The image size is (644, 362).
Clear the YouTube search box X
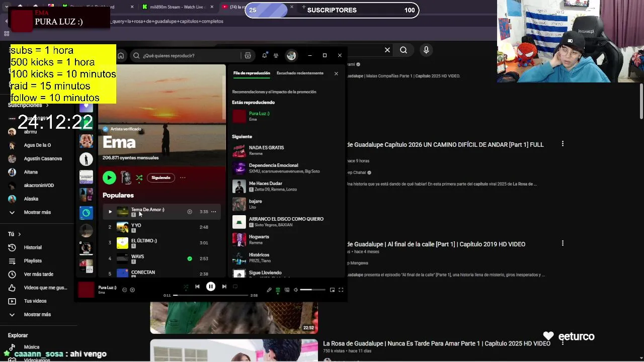click(x=387, y=50)
